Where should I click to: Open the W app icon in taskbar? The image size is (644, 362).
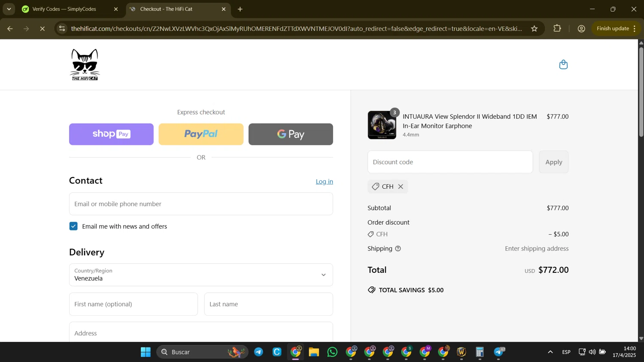coord(462,352)
